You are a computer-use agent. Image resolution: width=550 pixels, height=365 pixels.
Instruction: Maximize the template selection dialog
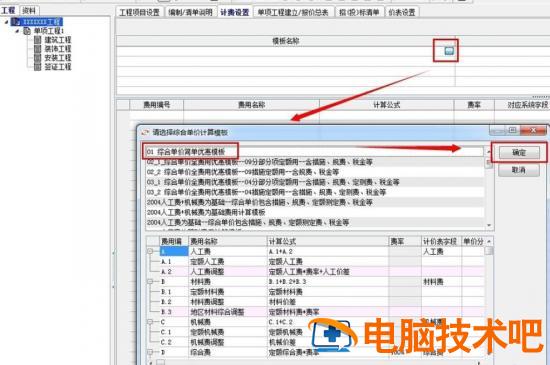point(512,130)
